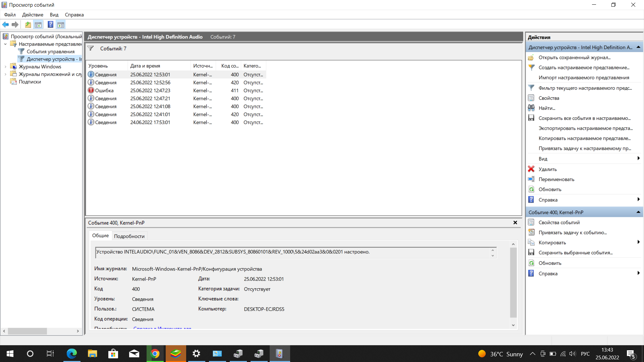Expand the "Журналы приложений и служб" node
This screenshot has width=644, height=362.
click(x=5, y=74)
